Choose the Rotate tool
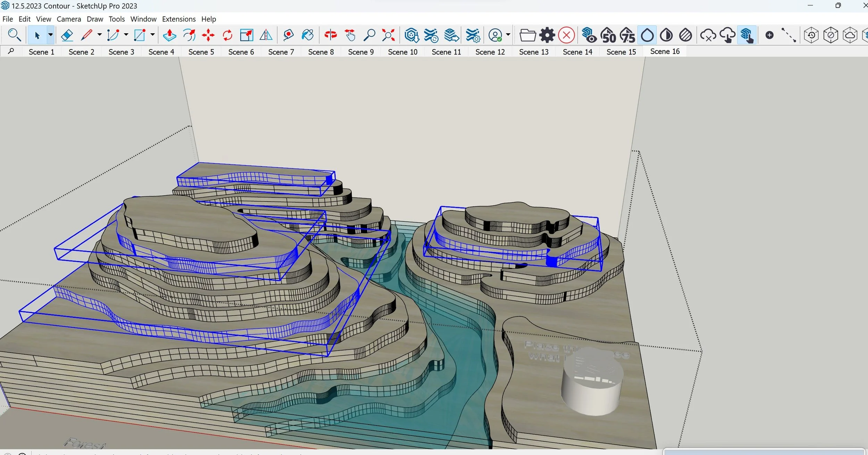The height and width of the screenshot is (455, 868). point(227,35)
